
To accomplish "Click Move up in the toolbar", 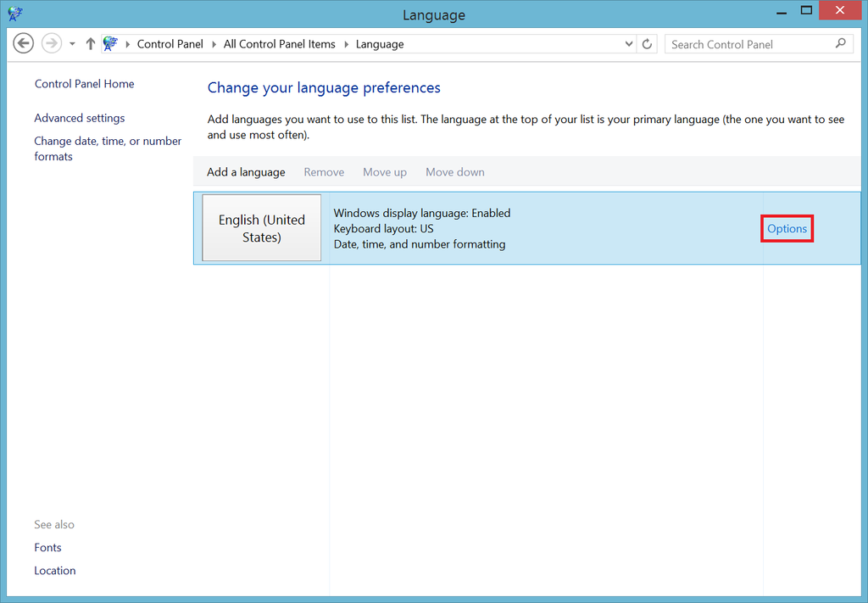I will 384,171.
